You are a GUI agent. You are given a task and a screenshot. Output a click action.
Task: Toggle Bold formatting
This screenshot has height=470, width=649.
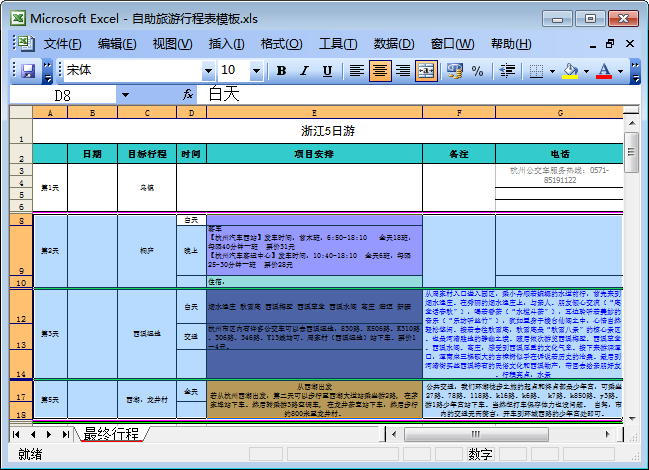(x=281, y=71)
